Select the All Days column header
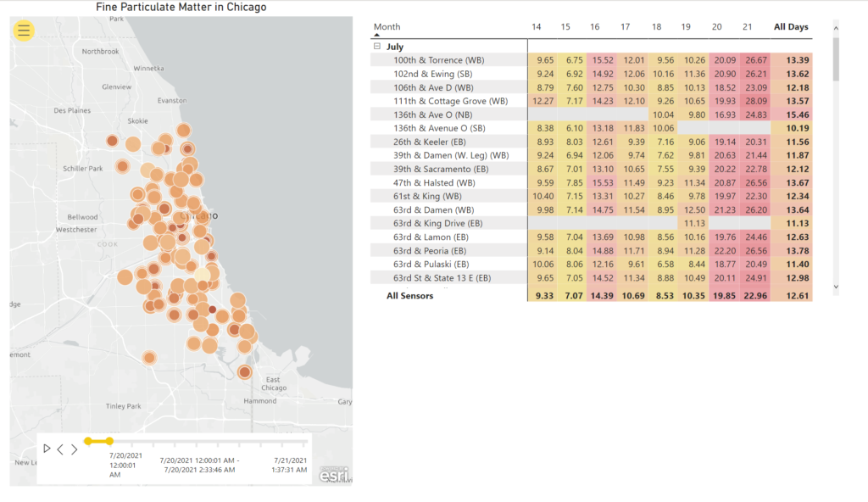 (x=790, y=26)
